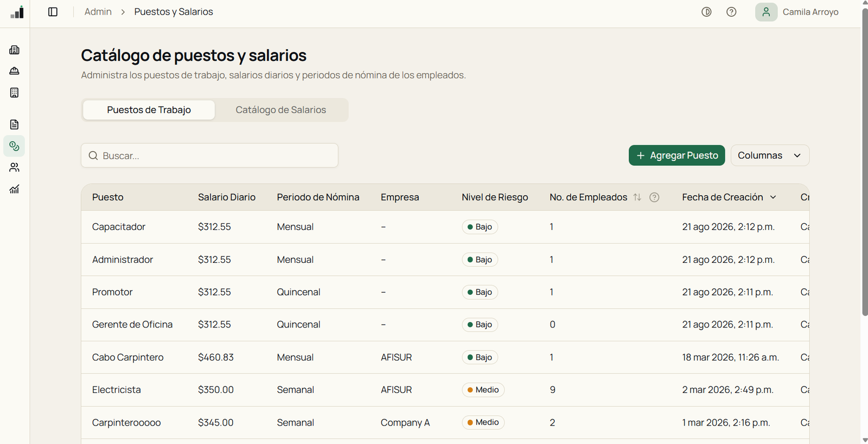Click the $345.00 salary cell

click(x=216, y=422)
